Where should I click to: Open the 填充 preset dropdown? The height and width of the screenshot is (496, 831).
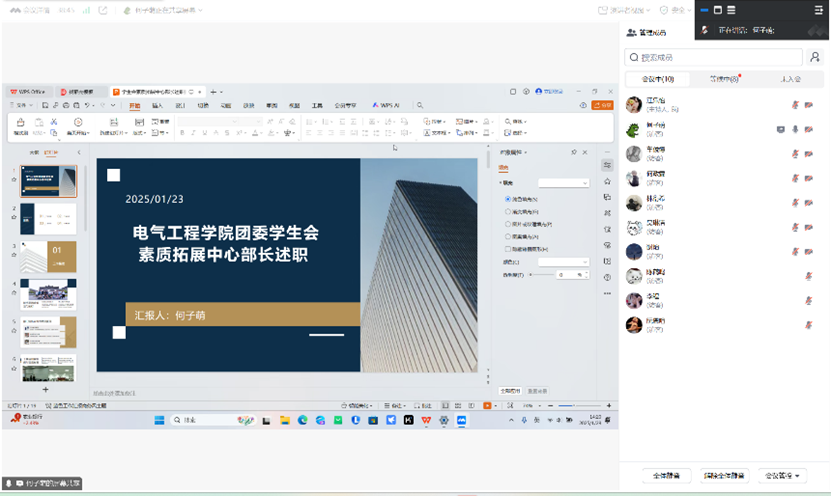[x=564, y=183]
